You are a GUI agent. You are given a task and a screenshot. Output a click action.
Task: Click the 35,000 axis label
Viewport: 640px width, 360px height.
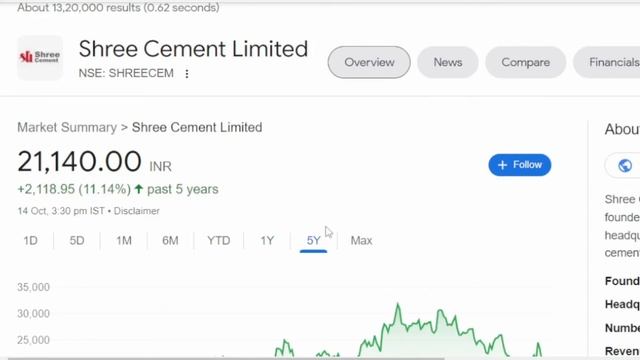pyautogui.click(x=33, y=287)
